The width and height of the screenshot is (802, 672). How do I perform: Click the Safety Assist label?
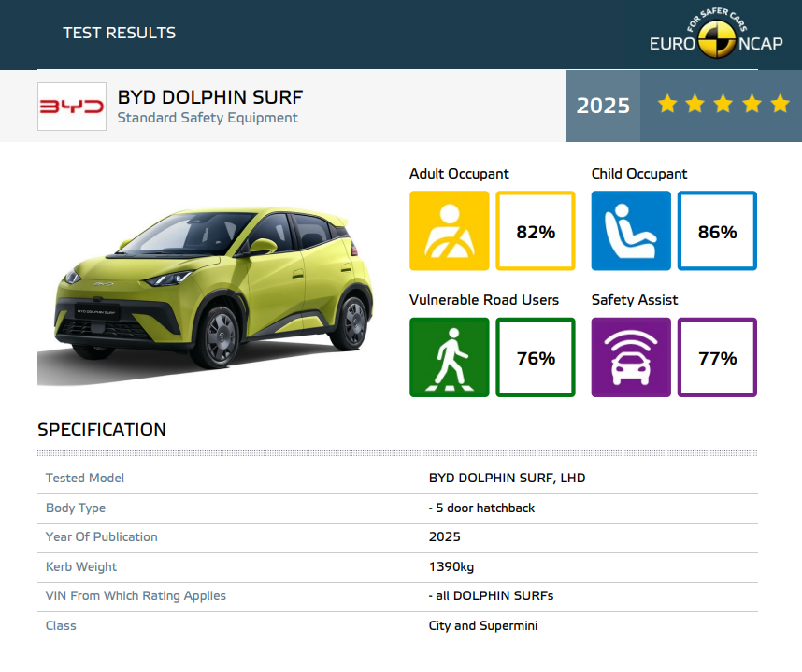pos(635,300)
